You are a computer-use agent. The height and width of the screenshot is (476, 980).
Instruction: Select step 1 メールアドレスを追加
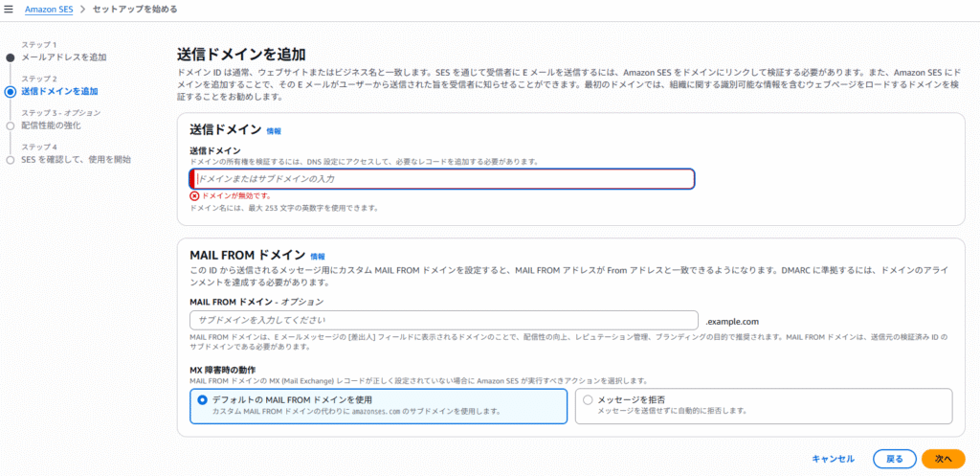click(x=64, y=57)
